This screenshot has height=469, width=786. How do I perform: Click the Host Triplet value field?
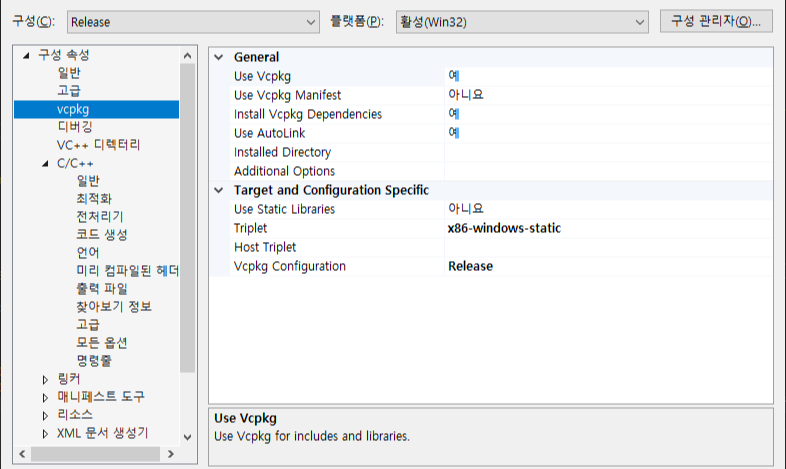click(608, 248)
